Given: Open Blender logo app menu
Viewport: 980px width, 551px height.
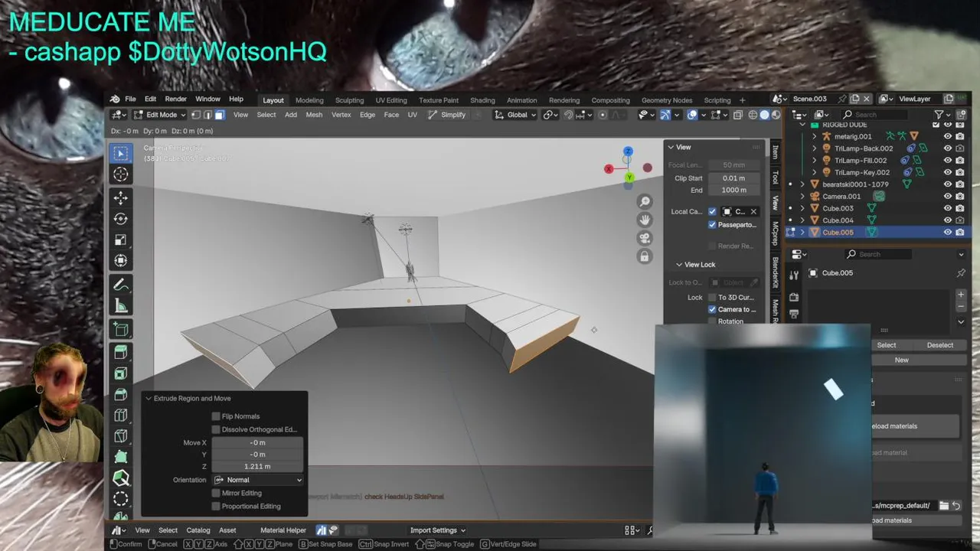Looking at the screenshot, I should (115, 99).
